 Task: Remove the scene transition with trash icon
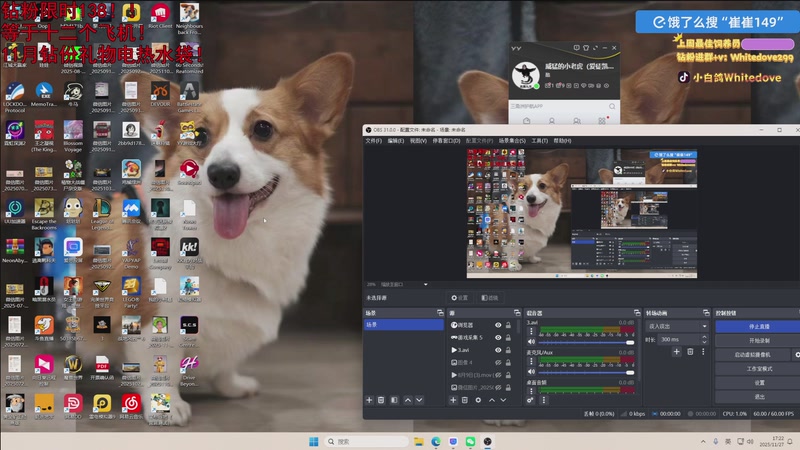coord(690,352)
